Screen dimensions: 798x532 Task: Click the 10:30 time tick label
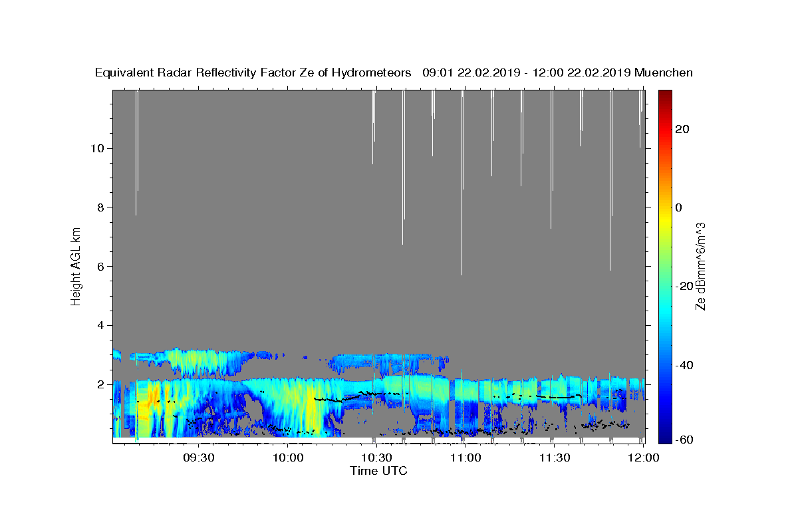coord(376,458)
